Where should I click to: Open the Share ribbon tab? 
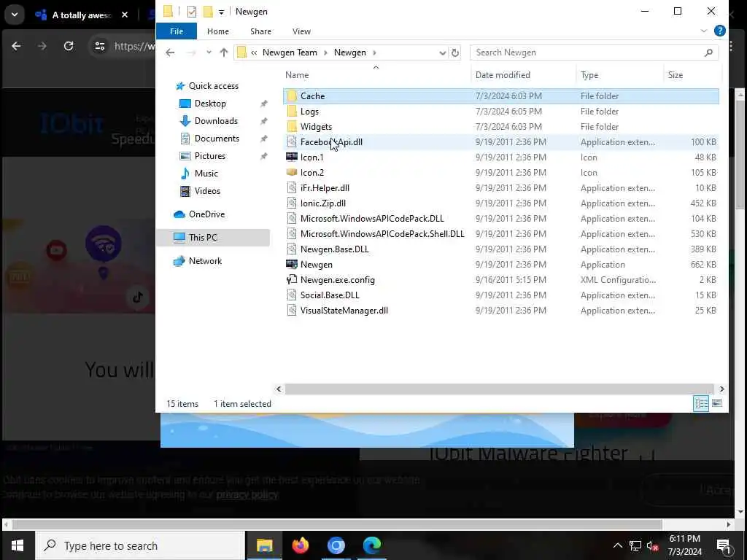tap(260, 31)
